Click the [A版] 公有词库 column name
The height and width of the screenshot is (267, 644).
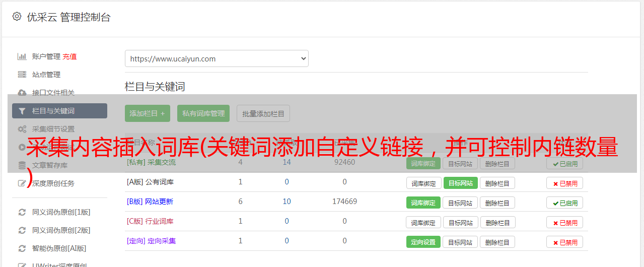[150, 182]
